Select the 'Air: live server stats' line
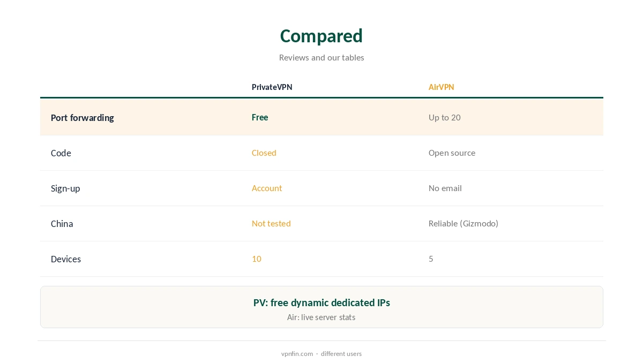This screenshot has height=364, width=643. [322, 317]
